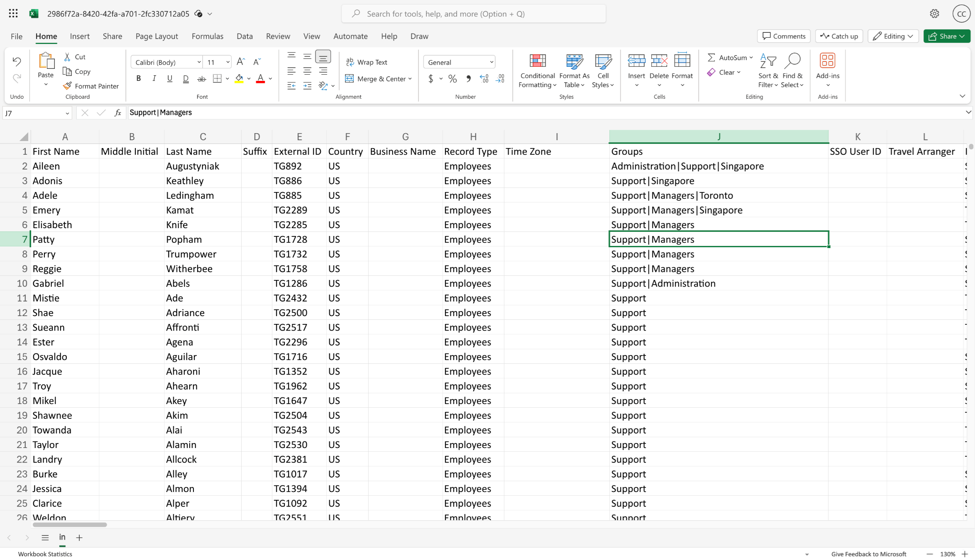Click the Strikethrough icon
This screenshot has height=560, width=975.
(202, 78)
